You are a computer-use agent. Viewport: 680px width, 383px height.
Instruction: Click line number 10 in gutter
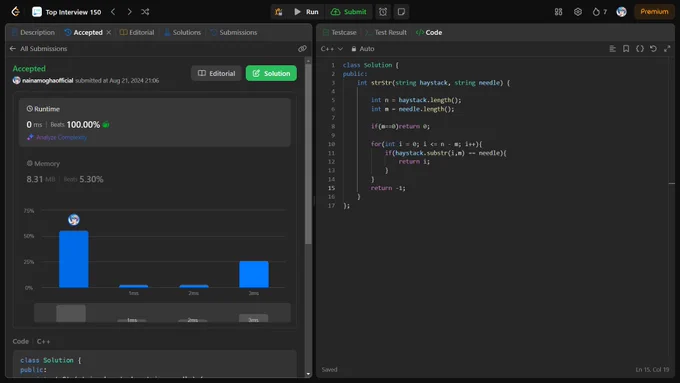[331, 144]
